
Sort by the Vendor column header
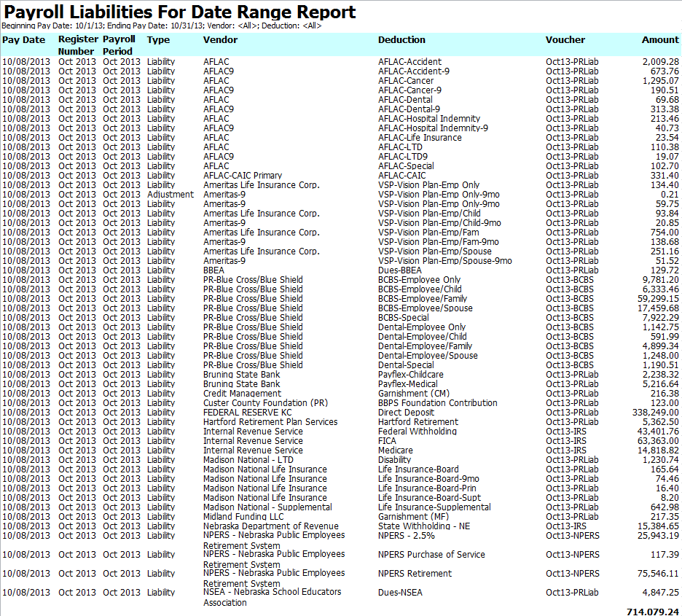(x=220, y=40)
